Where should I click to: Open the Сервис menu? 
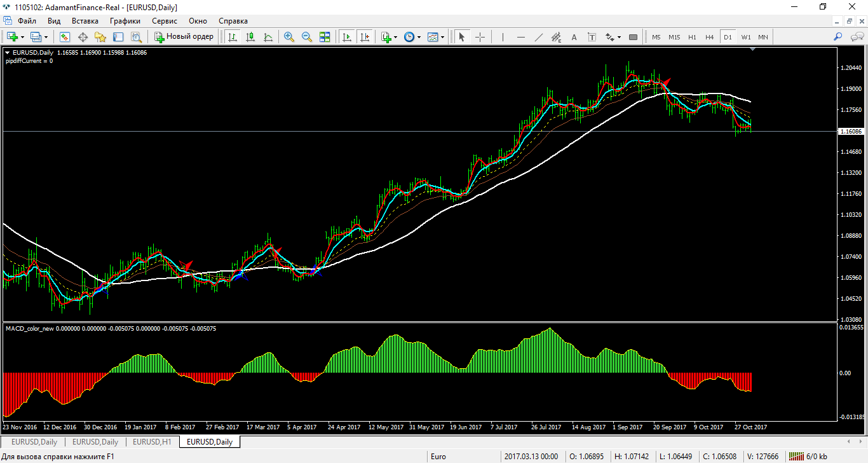pos(165,20)
